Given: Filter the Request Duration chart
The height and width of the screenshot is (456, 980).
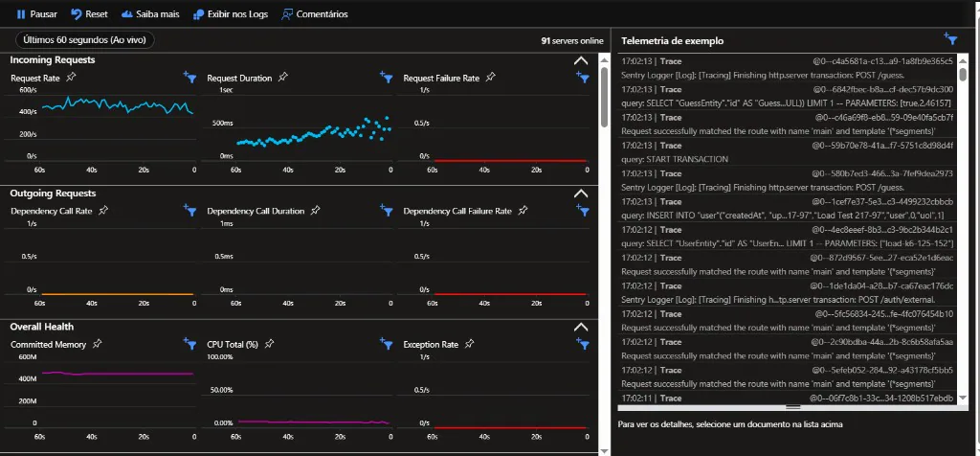Looking at the screenshot, I should (x=387, y=77).
